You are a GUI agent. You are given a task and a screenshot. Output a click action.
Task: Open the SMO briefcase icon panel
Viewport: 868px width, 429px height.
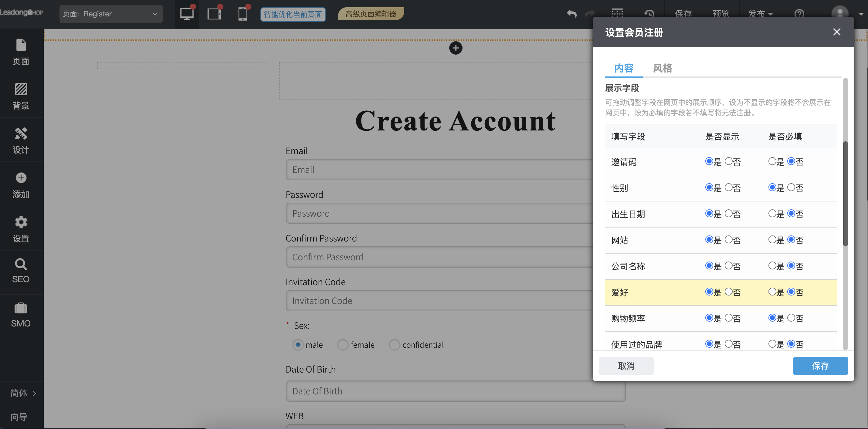tap(21, 309)
